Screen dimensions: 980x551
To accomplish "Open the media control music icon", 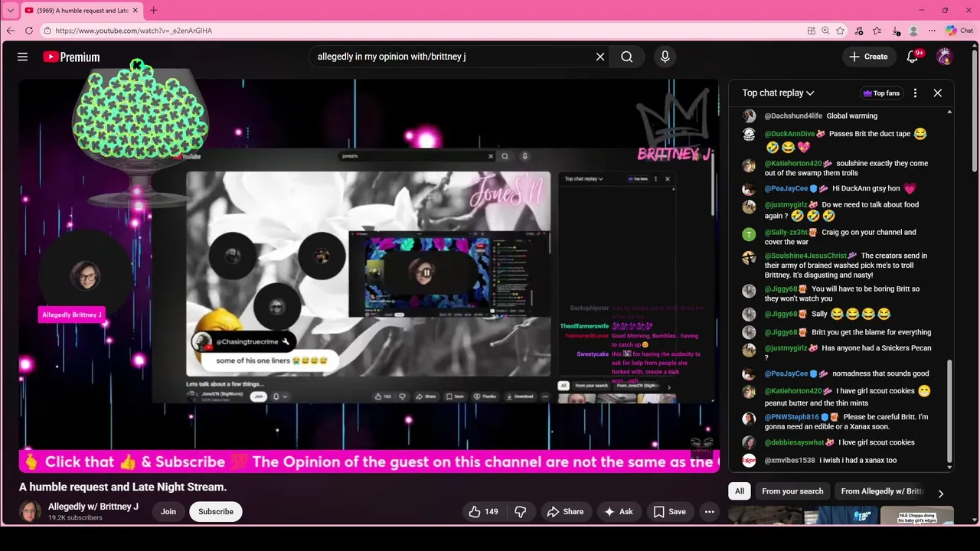I will pyautogui.click(x=859, y=31).
